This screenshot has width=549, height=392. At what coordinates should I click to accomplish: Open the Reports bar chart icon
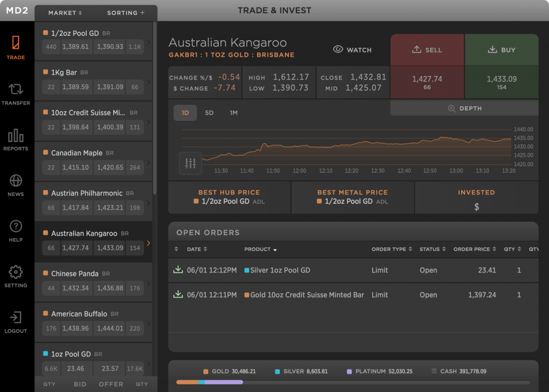16,135
